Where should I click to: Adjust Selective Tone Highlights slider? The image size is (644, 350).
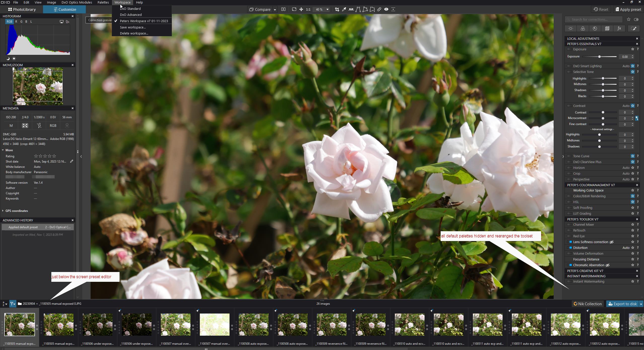603,78
